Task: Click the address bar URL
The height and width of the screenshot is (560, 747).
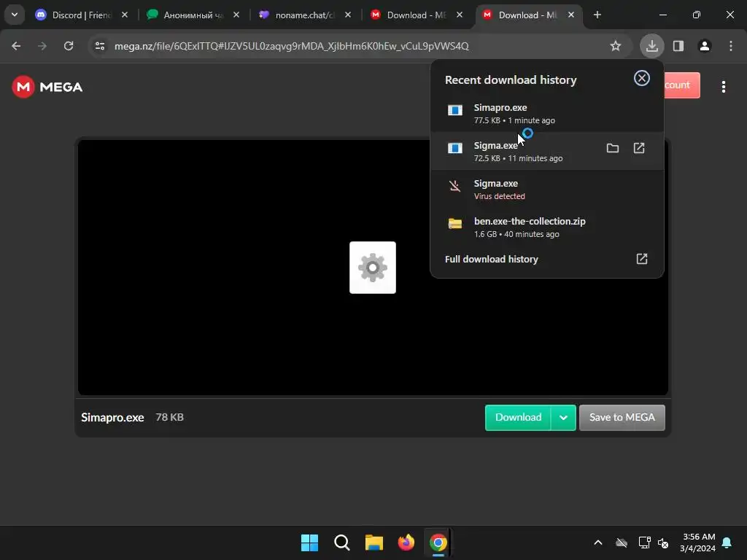Action: coord(292,46)
